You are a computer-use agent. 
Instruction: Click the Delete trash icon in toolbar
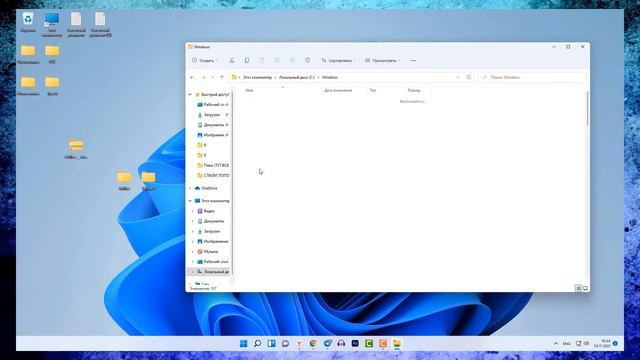click(307, 60)
